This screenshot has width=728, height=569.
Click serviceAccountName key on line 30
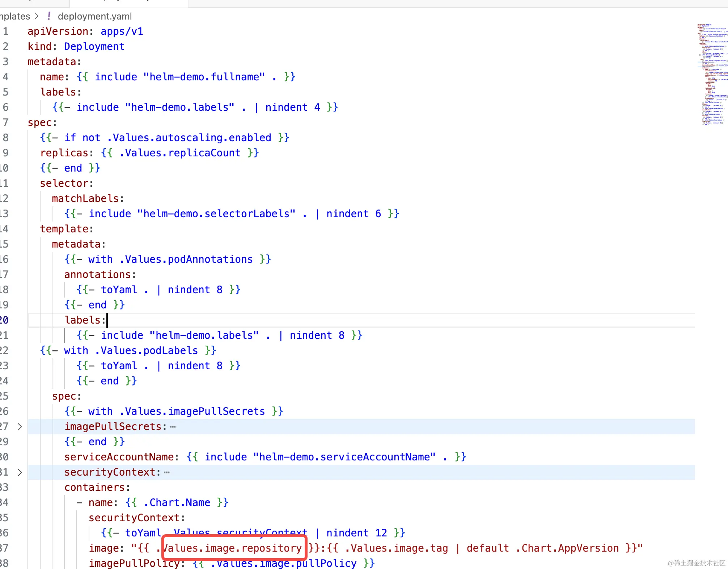119,457
